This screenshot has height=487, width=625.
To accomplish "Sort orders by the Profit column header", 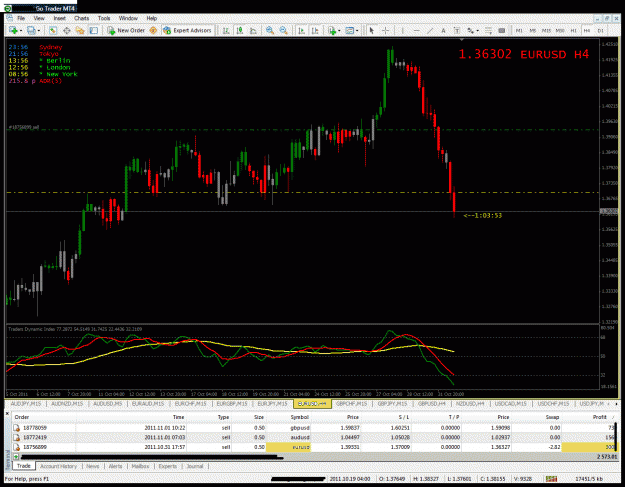I will click(x=599, y=417).
